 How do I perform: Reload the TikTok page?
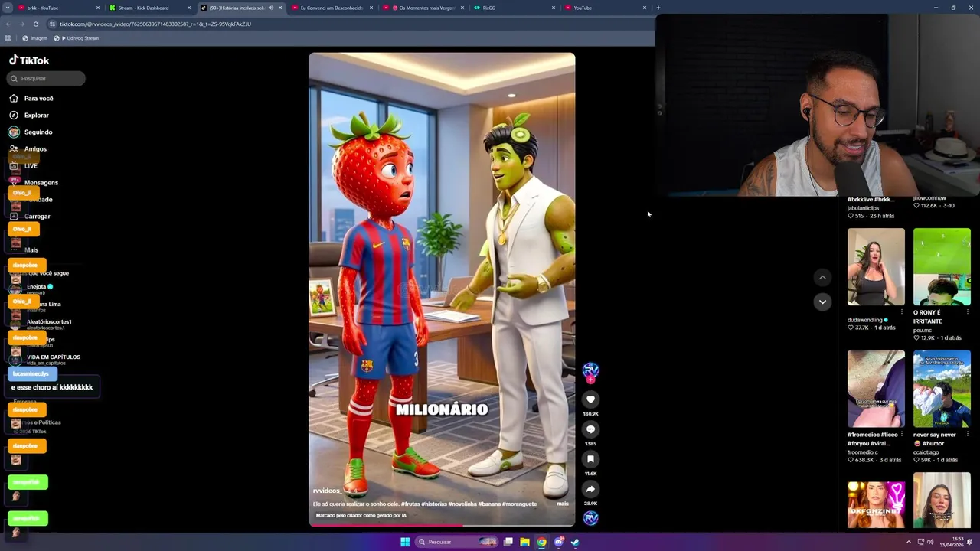[35, 24]
